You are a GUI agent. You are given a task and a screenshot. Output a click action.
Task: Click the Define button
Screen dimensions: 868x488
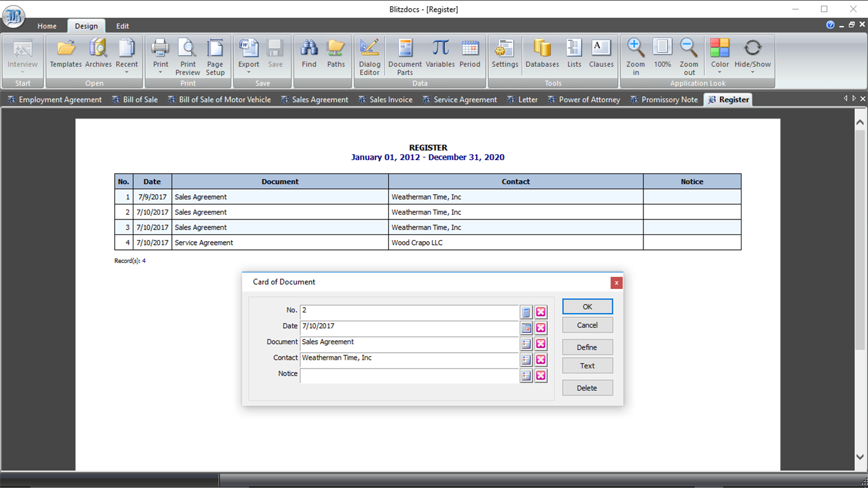(587, 347)
